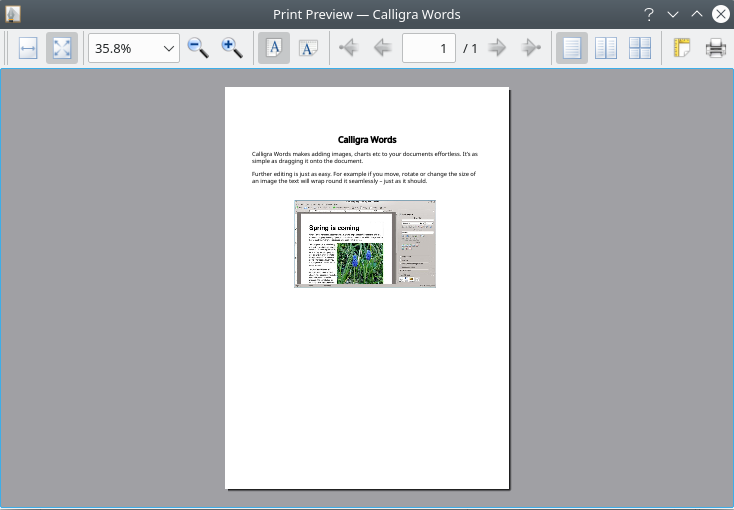Click the Calligra Words app icon in title bar
This screenshot has width=734, height=510.
click(13, 14)
